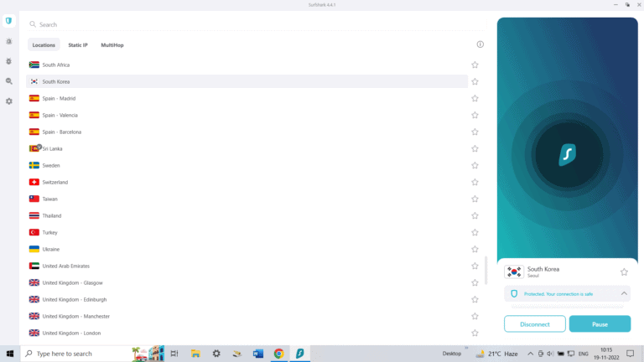644x362 pixels.
Task: Click the star for Thailand
Action: click(475, 216)
